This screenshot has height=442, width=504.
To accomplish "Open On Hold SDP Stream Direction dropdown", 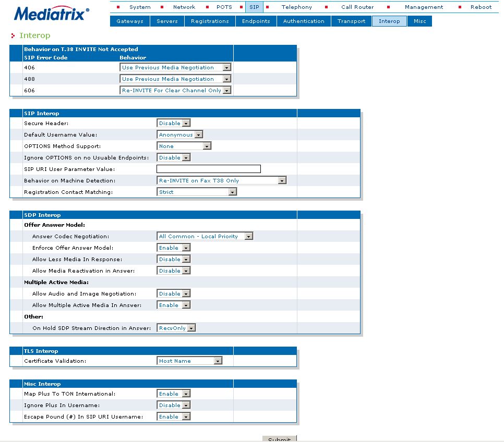I will pos(176,328).
